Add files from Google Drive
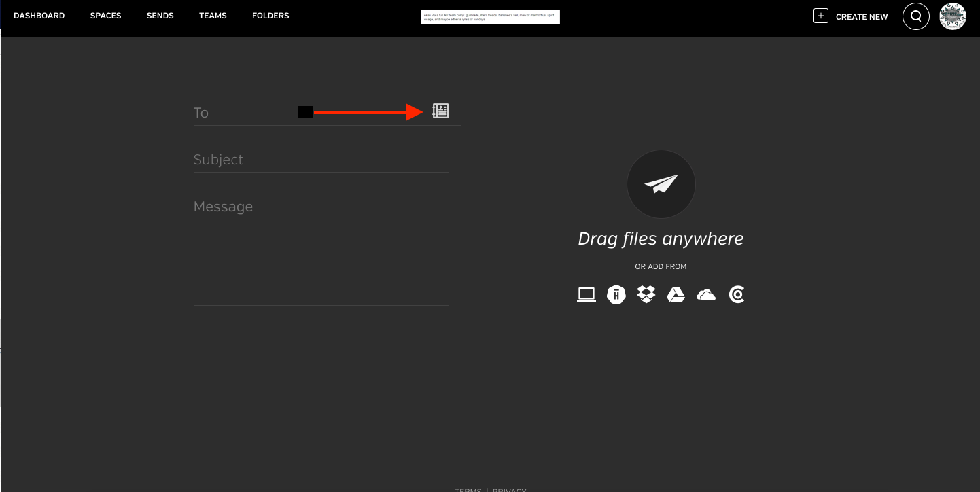Image resolution: width=980 pixels, height=492 pixels. point(676,294)
